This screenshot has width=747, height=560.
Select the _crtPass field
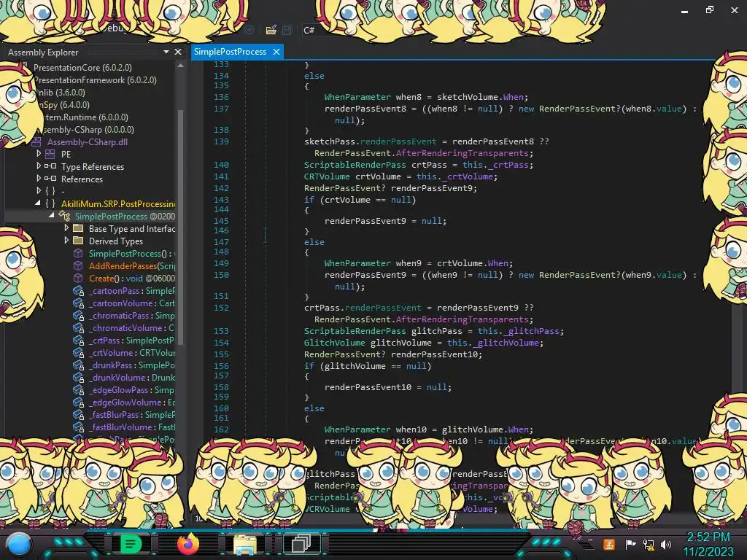point(132,340)
